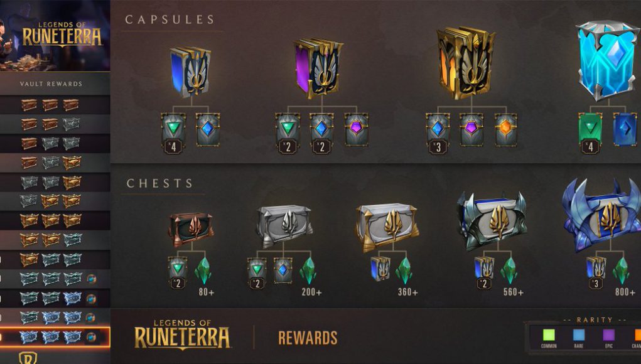Select the bronze chest with 80+ shards

pos(191,229)
